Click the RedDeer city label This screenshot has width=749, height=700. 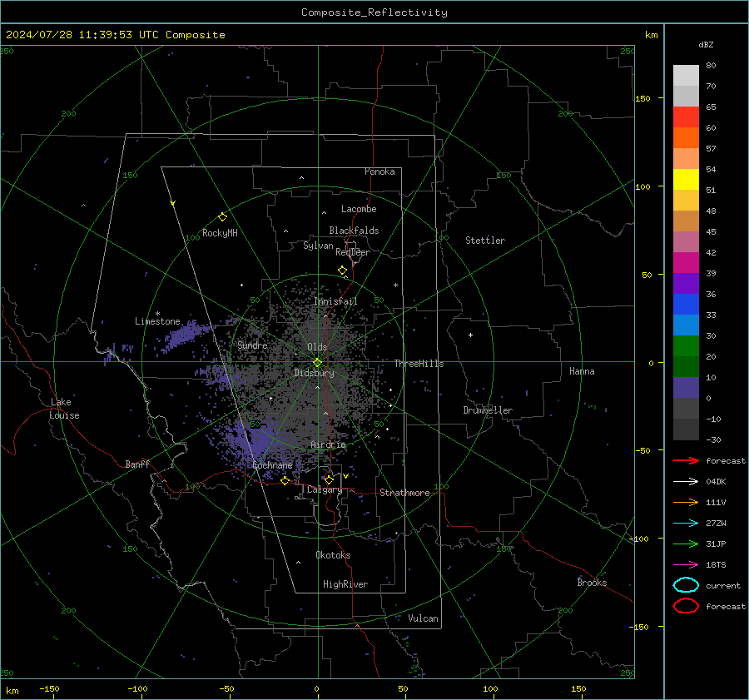point(353,252)
